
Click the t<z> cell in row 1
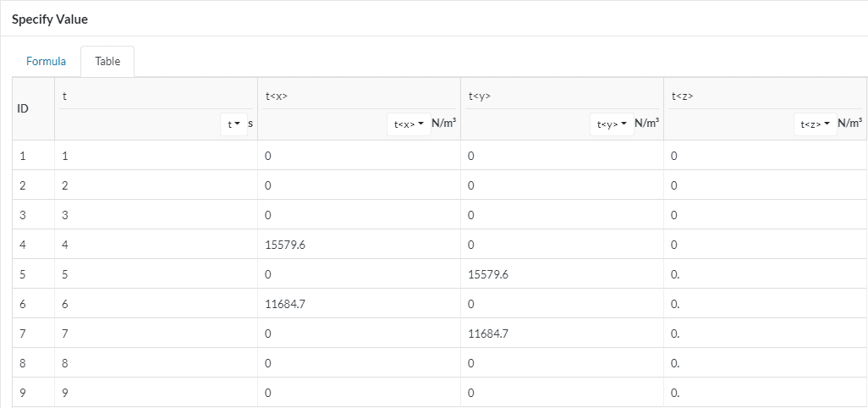(765, 156)
